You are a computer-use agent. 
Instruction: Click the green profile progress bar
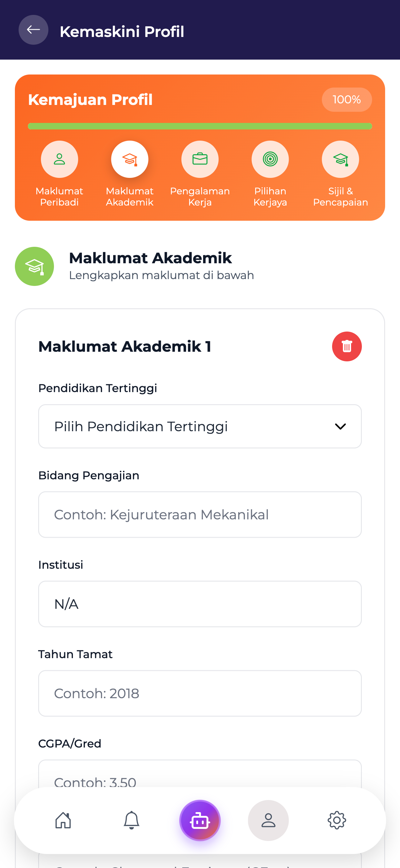click(200, 126)
